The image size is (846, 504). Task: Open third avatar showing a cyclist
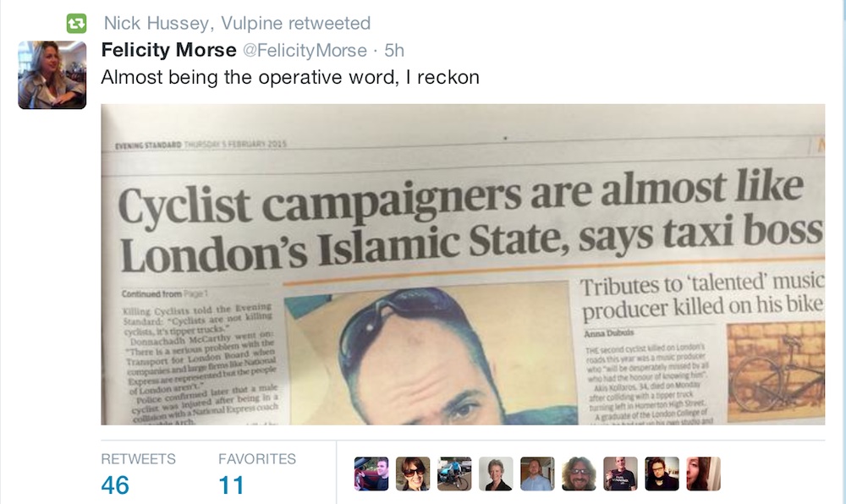pos(454,474)
